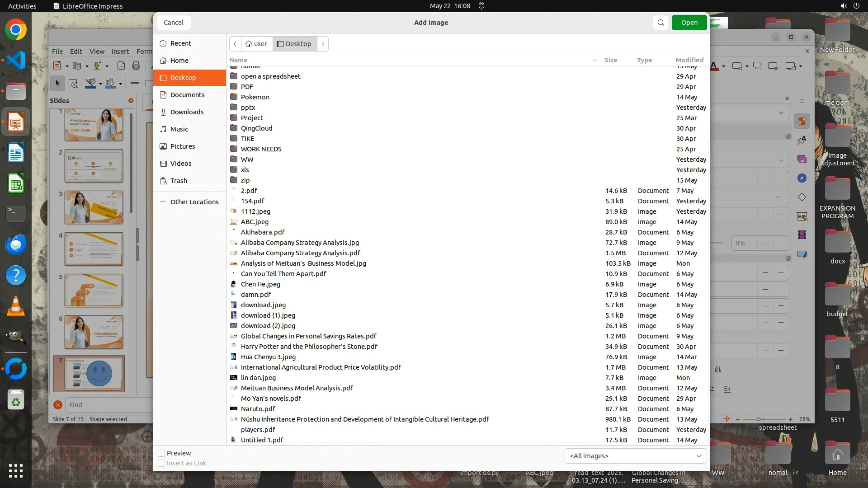Click the search icon in Add Image dialog

[660, 23]
